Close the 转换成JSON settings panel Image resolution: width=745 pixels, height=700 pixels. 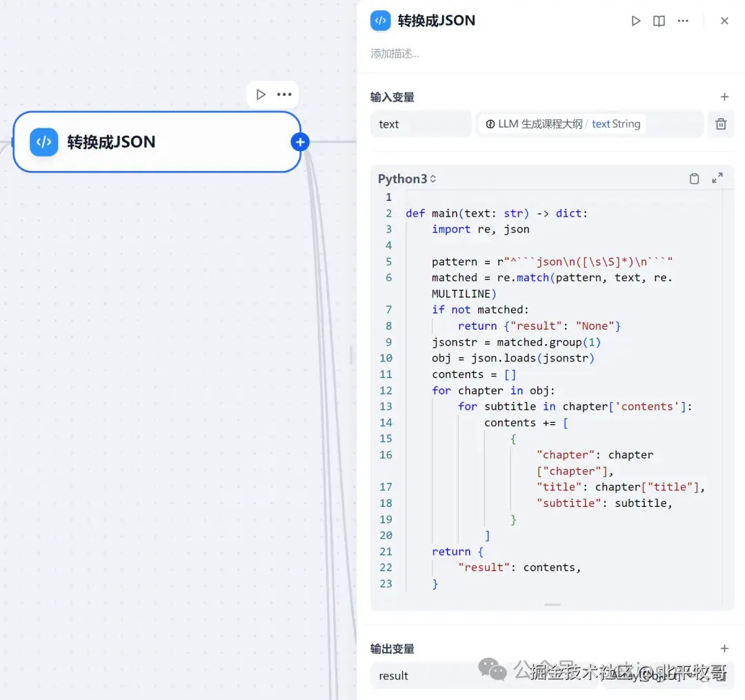point(724,21)
